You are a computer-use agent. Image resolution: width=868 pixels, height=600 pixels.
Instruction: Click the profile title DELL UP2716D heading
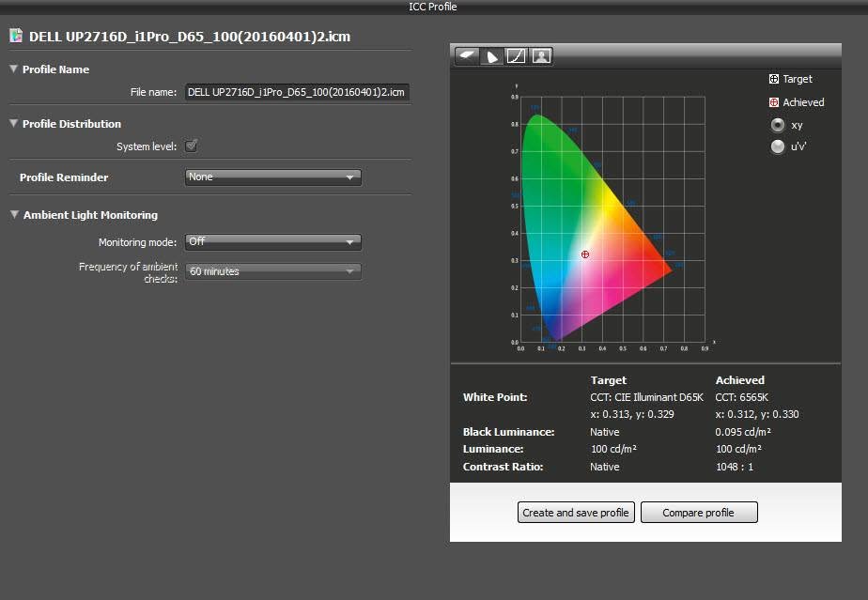(190, 37)
